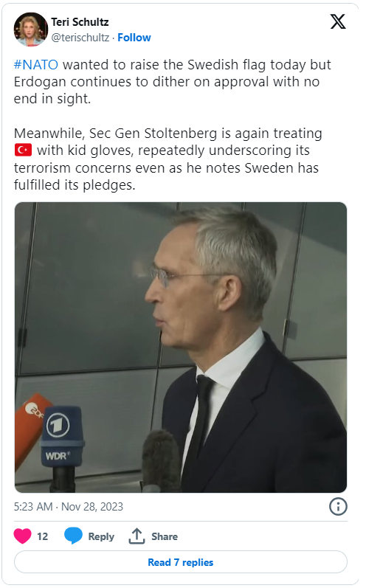The width and height of the screenshot is (366, 588).
Task: Click the paragraph mentioning Sec Gen Stoltenberg
Action: 168,159
